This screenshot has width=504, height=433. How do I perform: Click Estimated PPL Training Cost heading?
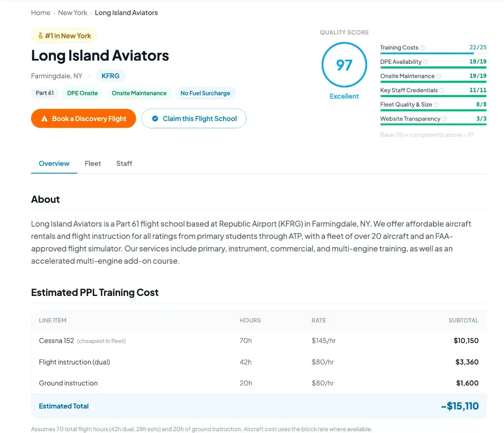(x=95, y=293)
